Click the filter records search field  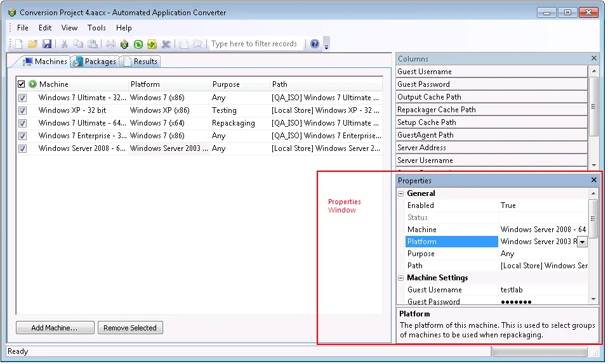point(254,44)
